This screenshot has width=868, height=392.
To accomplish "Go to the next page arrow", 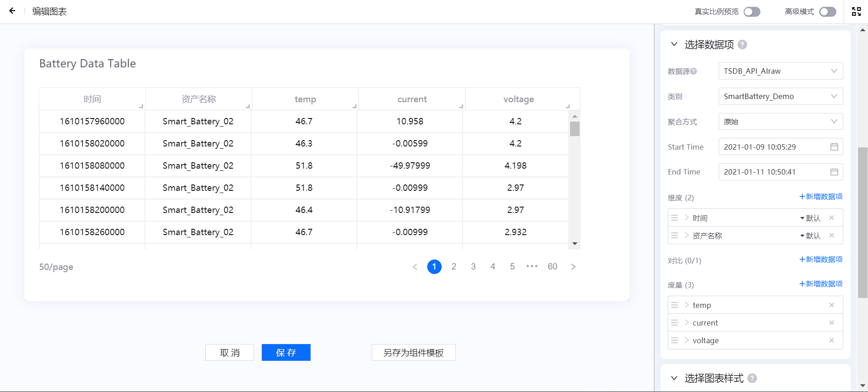I will pyautogui.click(x=573, y=267).
